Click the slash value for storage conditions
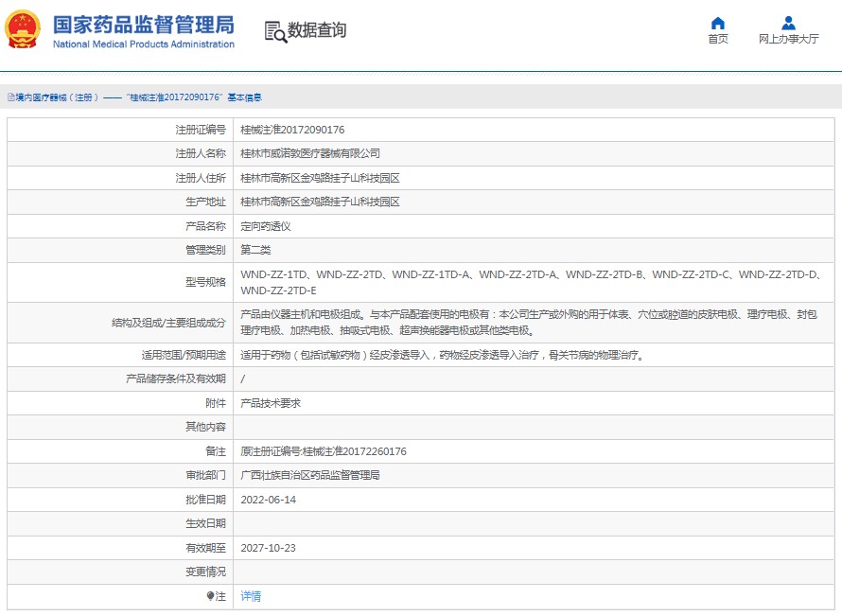The image size is (842, 616). (x=243, y=379)
